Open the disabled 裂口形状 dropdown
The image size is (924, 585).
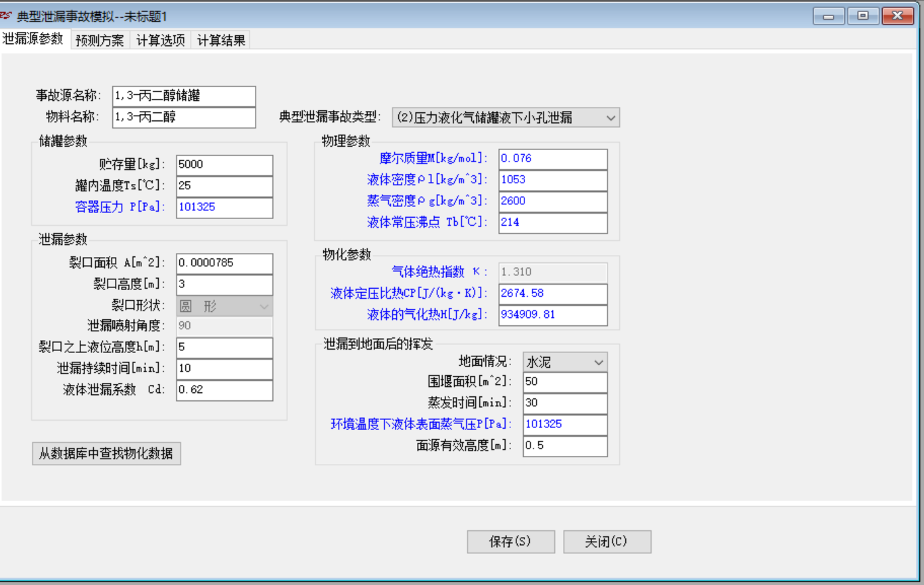tap(224, 306)
